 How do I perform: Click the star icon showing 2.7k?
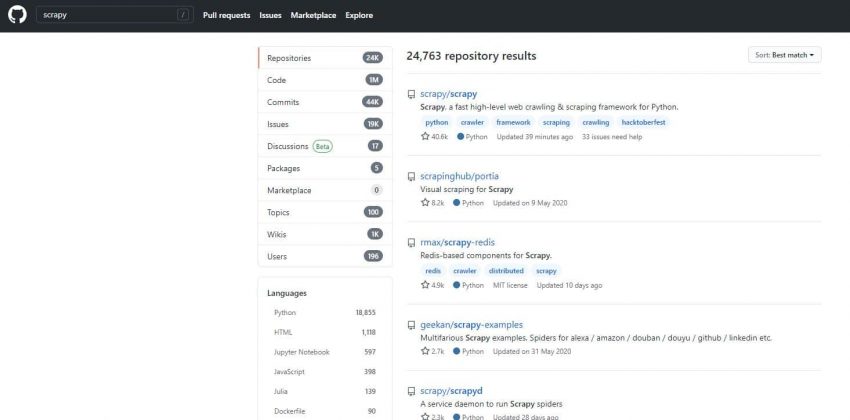pyautogui.click(x=425, y=351)
